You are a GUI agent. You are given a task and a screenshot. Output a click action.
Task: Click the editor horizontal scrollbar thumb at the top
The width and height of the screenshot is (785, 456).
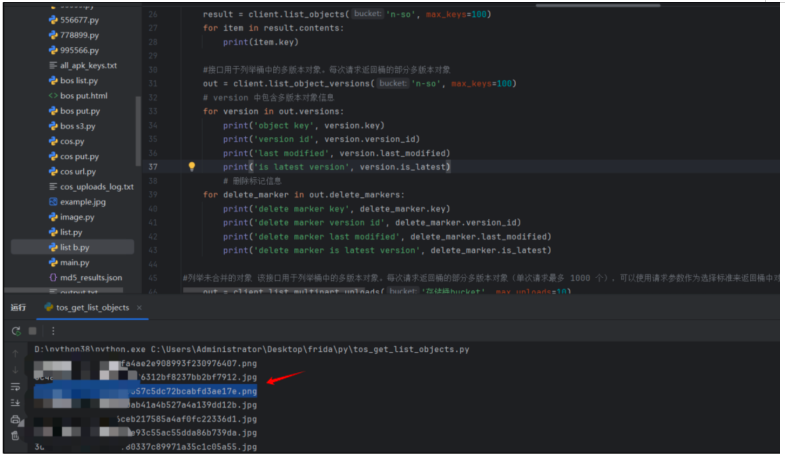point(598,6)
